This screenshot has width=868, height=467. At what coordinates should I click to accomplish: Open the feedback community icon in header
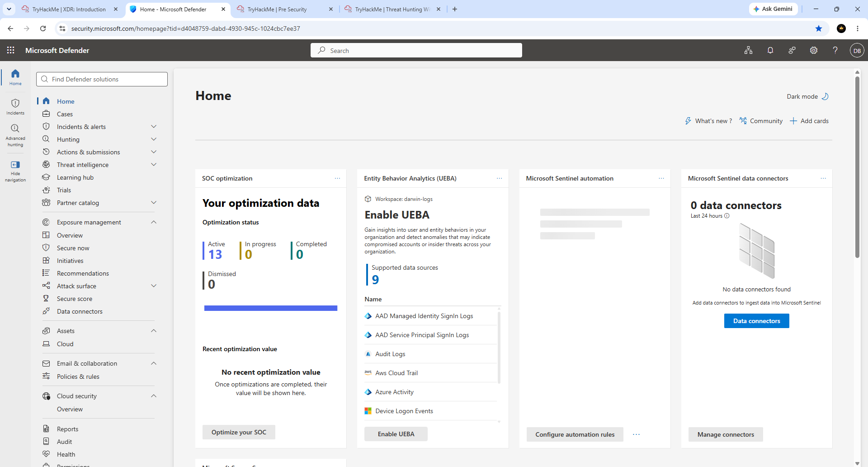(x=792, y=50)
